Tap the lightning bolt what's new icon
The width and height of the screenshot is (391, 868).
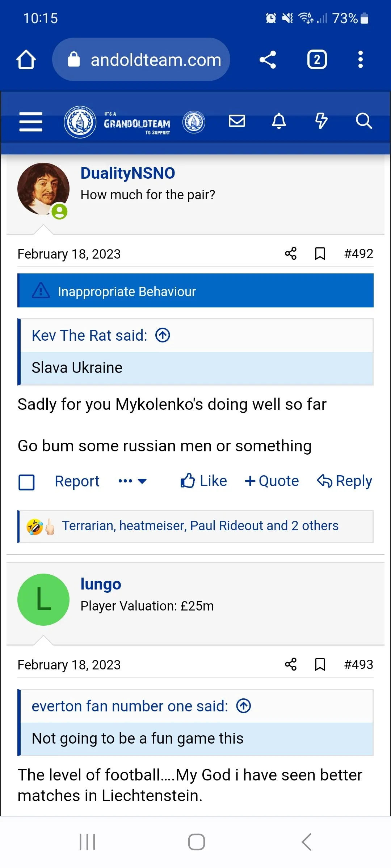tap(321, 121)
